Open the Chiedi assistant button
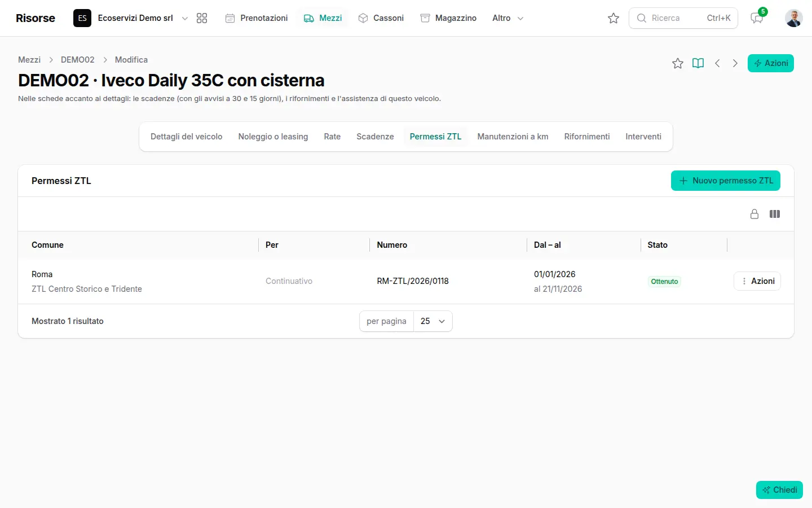The height and width of the screenshot is (508, 812). click(779, 490)
